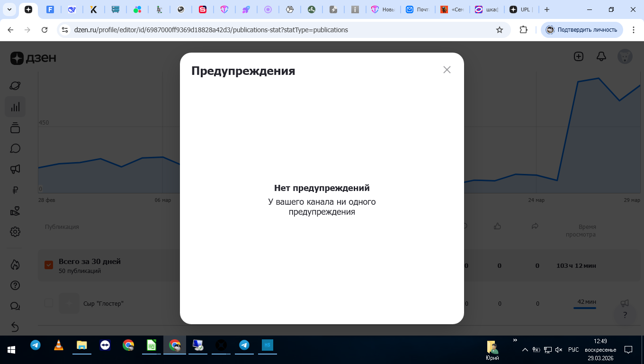This screenshot has width=644, height=364.
Task: Open the megaphone promotion icon in sidebar
Action: pos(15,169)
